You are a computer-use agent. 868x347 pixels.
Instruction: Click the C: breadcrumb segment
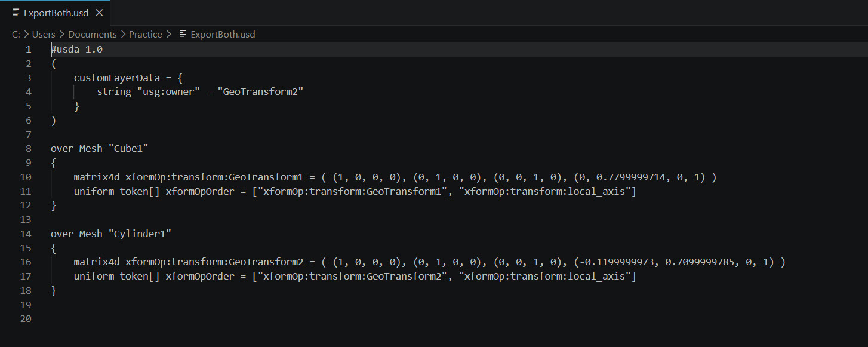[x=16, y=35]
